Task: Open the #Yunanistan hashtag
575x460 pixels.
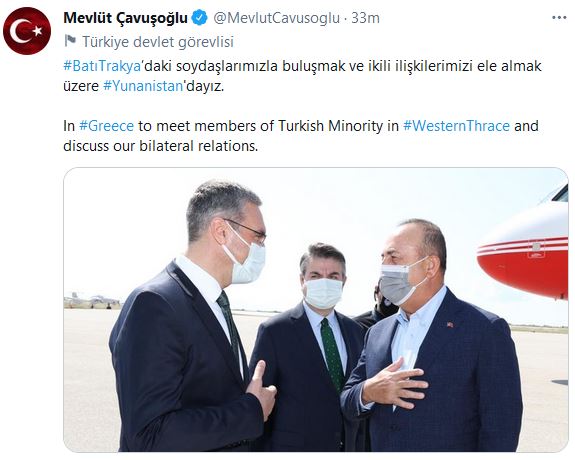Action: click(143, 86)
